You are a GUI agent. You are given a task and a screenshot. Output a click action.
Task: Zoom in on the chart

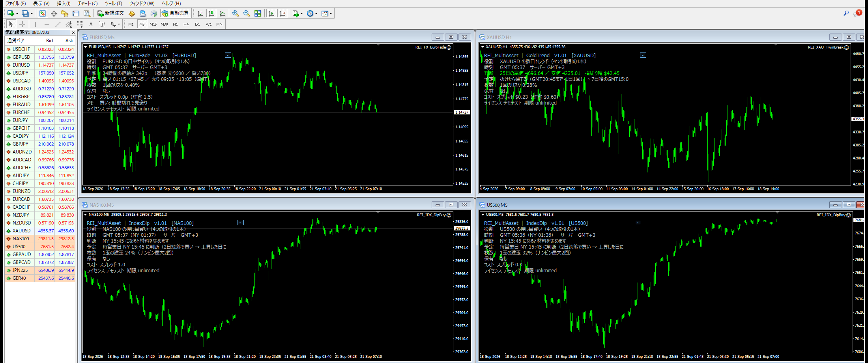coord(236,13)
